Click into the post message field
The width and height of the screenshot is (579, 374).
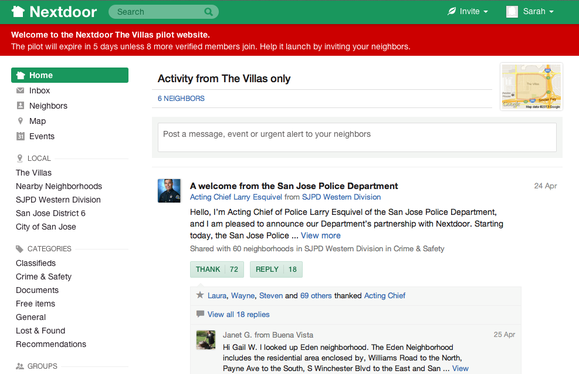pos(357,137)
